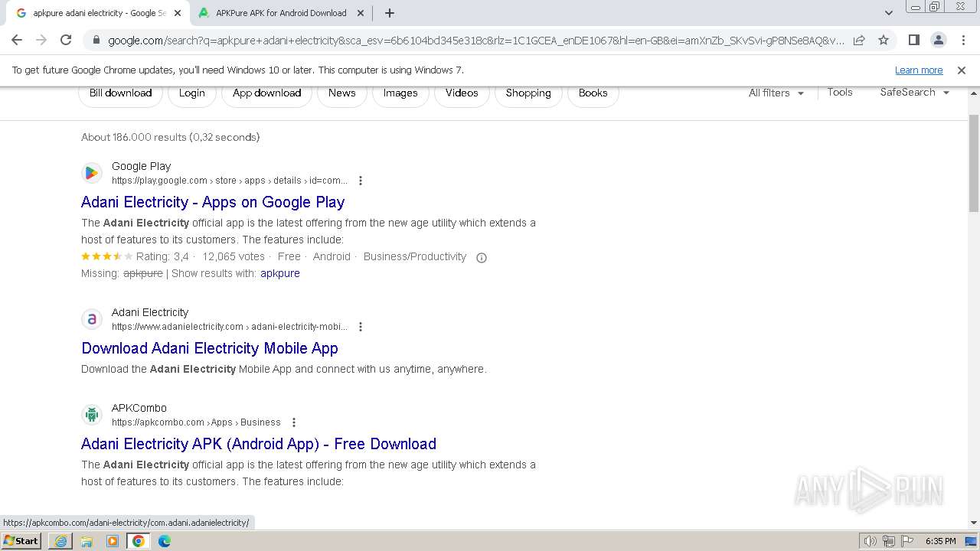Launch Microsoft Edge from taskbar
This screenshot has width=980, height=551.
165,541
